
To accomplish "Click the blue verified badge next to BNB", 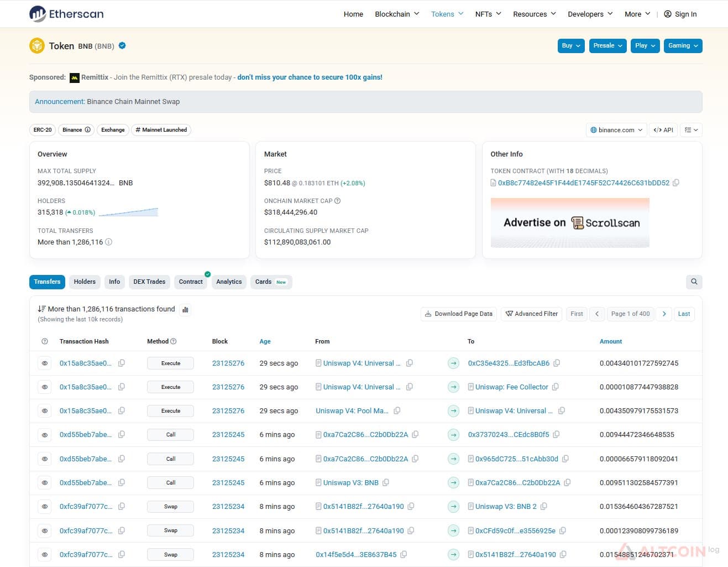I will coord(122,45).
